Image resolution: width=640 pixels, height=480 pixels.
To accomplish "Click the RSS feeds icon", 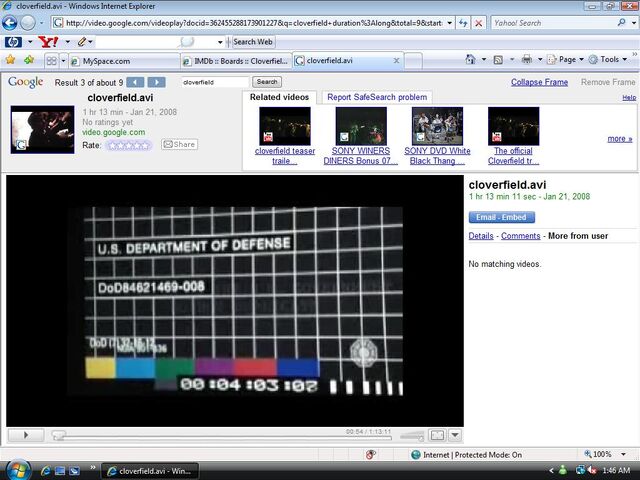I will click(498, 60).
